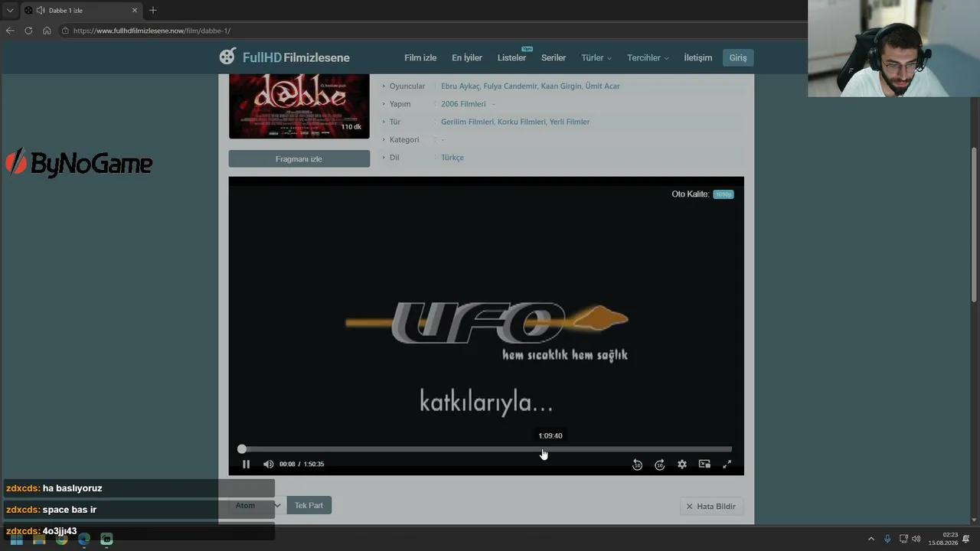Click the 1080p quality badge
980x551 pixels.
pyautogui.click(x=724, y=194)
